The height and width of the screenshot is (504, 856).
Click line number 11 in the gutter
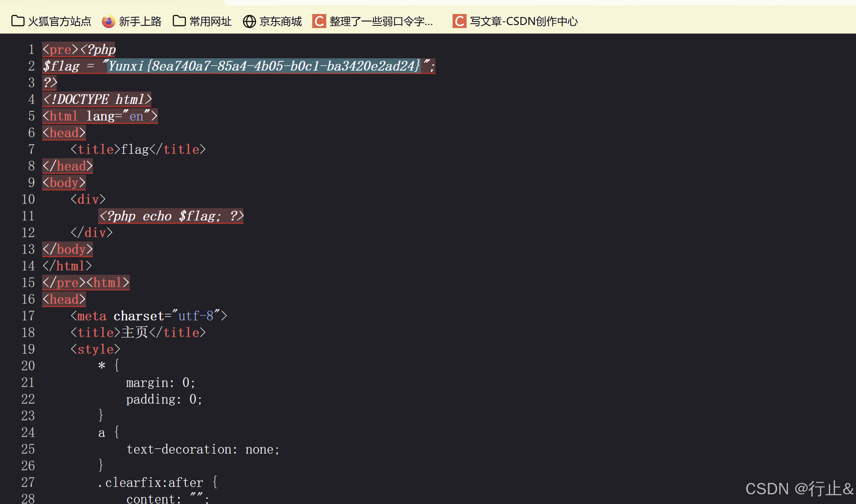point(28,216)
